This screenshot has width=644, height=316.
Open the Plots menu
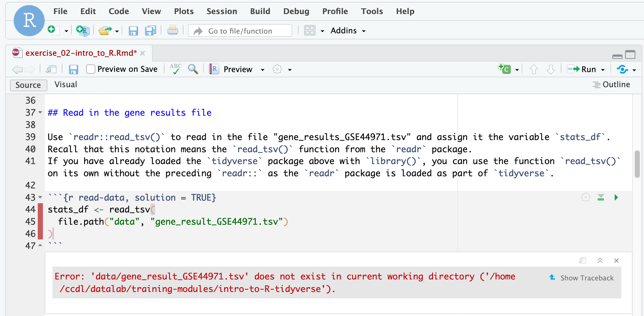pos(184,11)
